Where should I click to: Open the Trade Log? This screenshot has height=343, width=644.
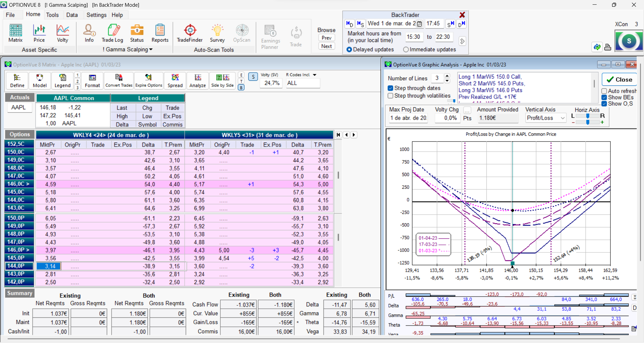pos(113,33)
